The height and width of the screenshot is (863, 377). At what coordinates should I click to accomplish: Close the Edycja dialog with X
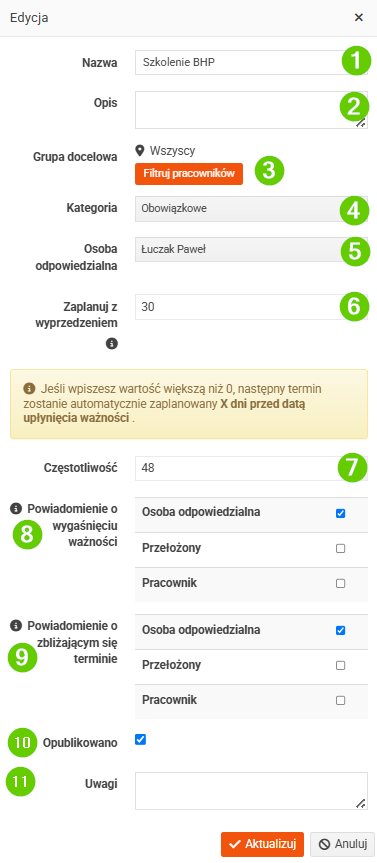click(359, 18)
